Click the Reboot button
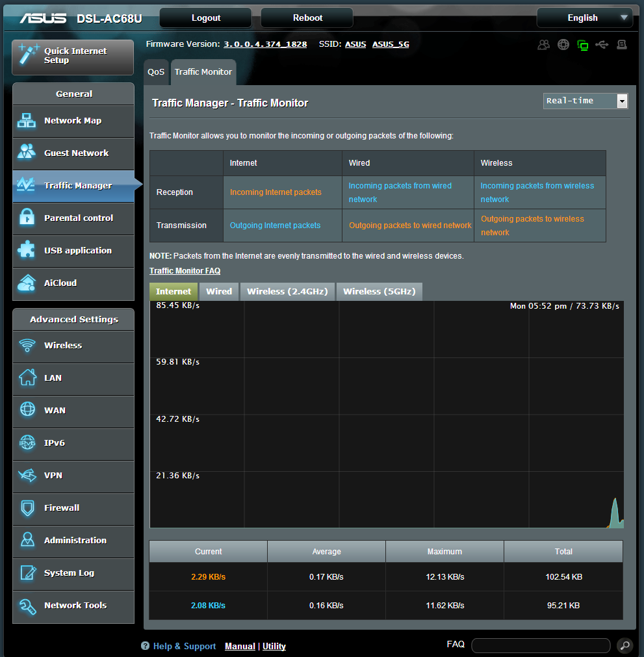644x657 pixels. pos(307,18)
